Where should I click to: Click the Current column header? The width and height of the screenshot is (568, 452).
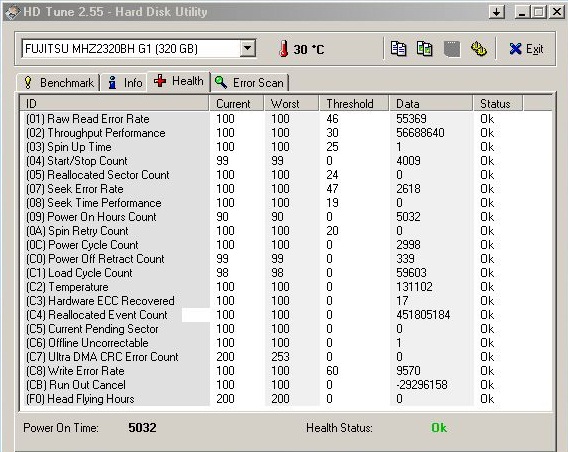[x=237, y=104]
